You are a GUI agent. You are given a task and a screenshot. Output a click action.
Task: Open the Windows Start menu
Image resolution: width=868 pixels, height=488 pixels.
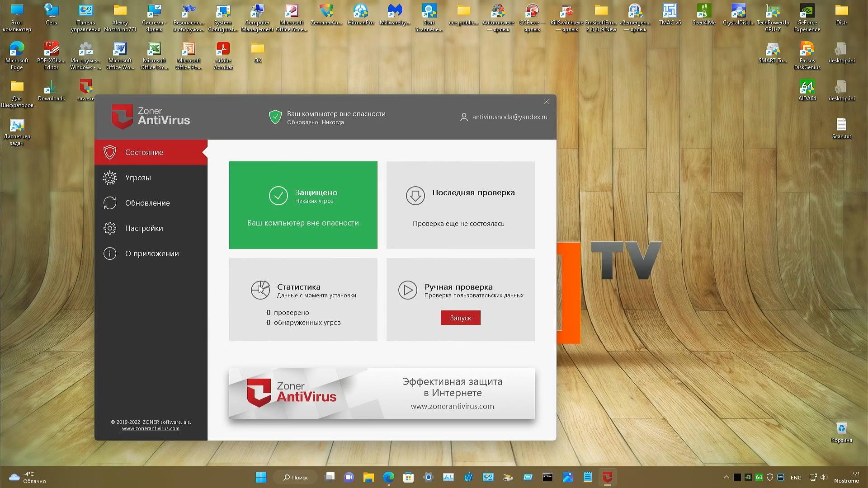[x=261, y=477]
